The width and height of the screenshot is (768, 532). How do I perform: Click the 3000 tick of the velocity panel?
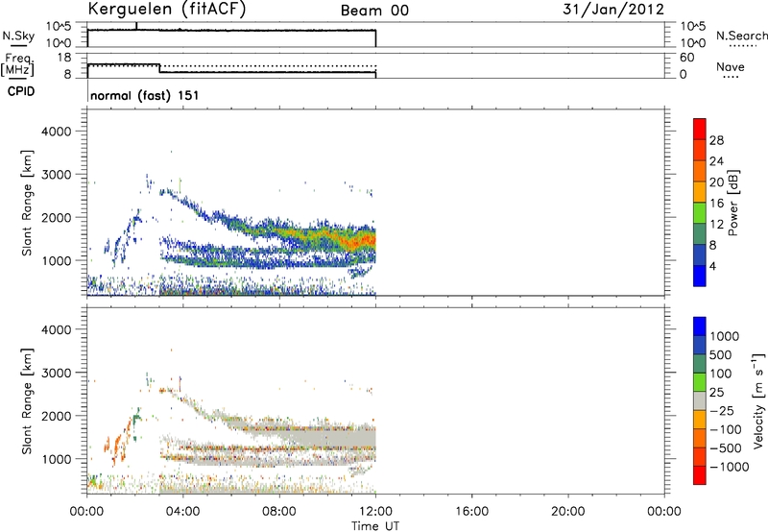tap(56, 373)
